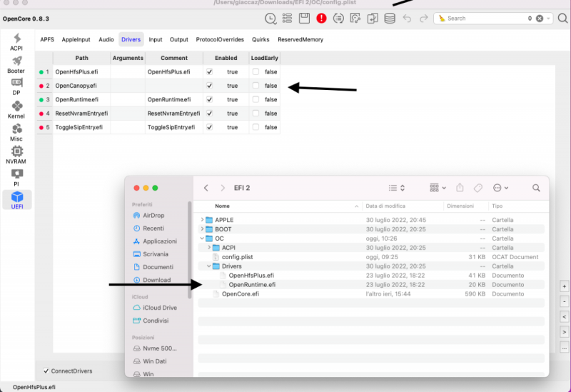Click Finder share icon
The width and height of the screenshot is (571, 392).
click(x=460, y=188)
